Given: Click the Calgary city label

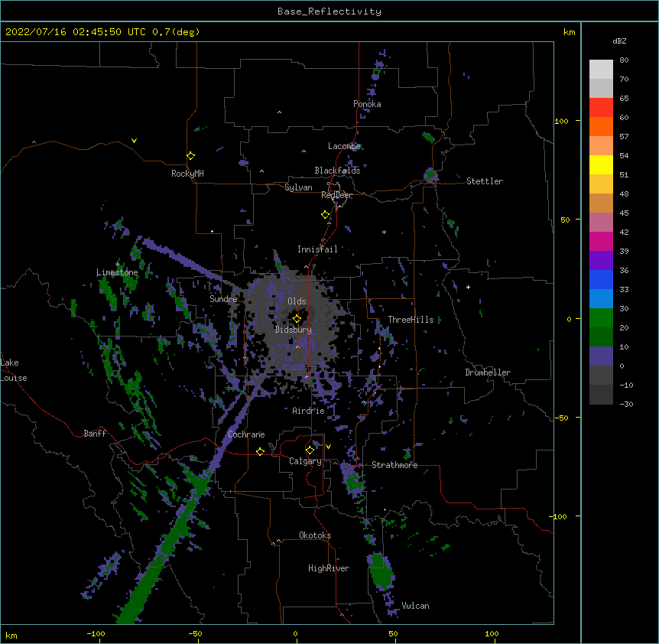Looking at the screenshot, I should click(305, 461).
